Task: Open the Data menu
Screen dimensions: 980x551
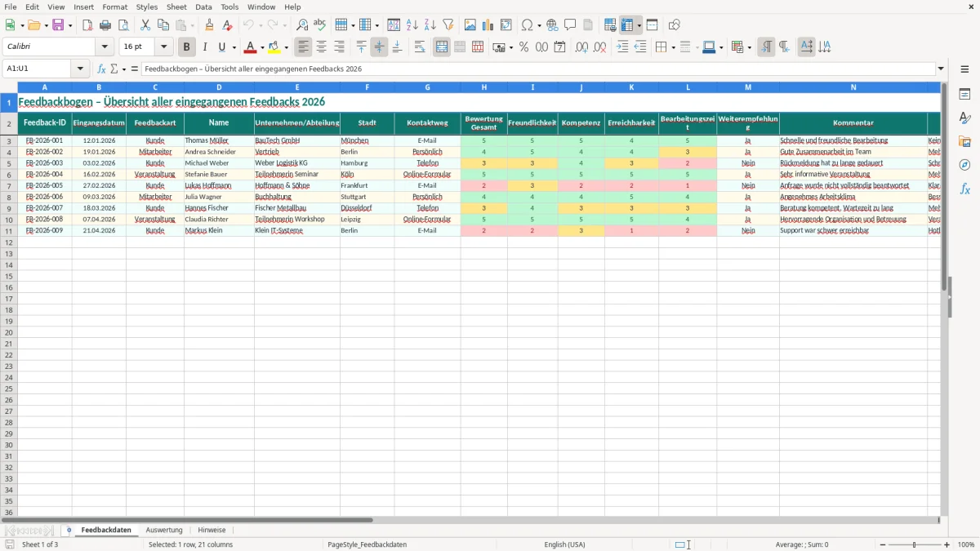Action: click(203, 7)
